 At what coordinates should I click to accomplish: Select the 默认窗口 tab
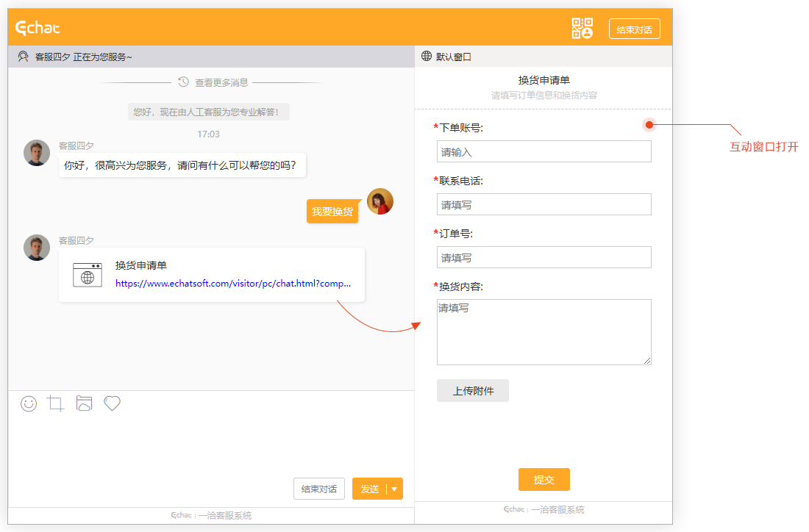point(453,57)
